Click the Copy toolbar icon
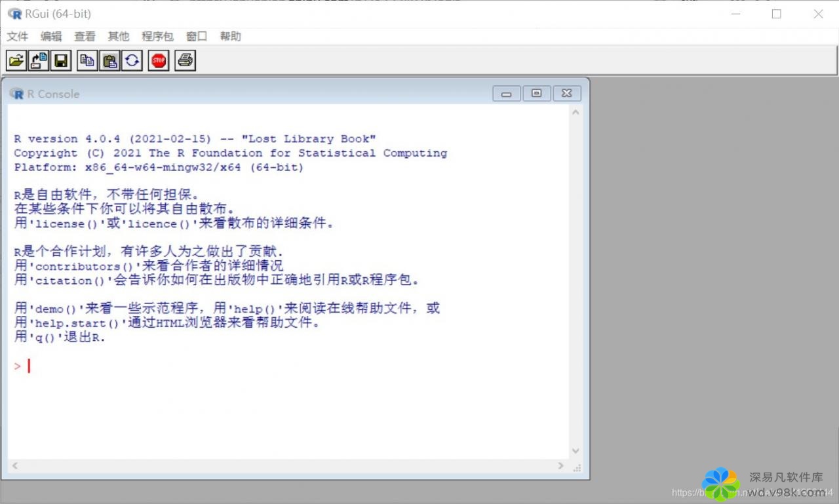839x504 pixels. click(x=87, y=61)
